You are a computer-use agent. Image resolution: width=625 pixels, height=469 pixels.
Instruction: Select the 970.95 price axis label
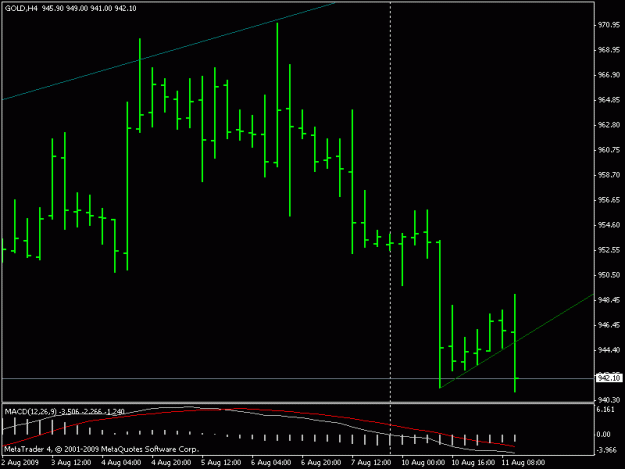609,25
